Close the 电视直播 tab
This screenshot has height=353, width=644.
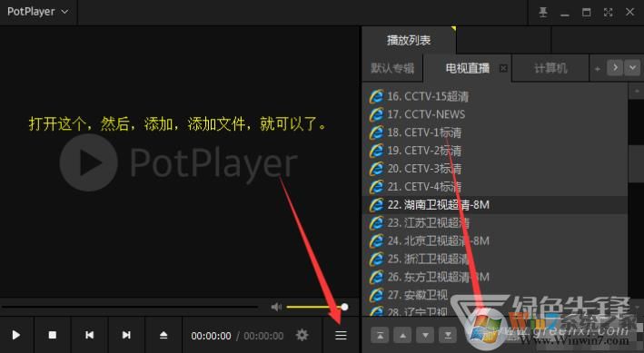503,69
